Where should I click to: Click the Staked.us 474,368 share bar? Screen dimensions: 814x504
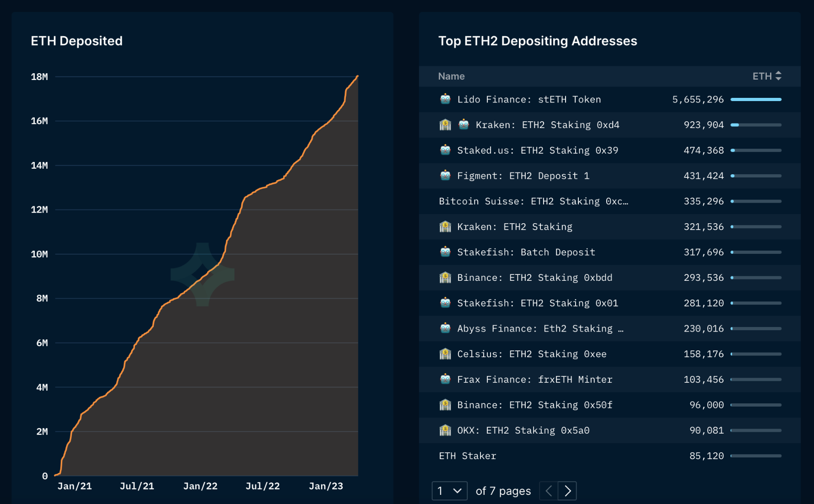[x=756, y=150]
